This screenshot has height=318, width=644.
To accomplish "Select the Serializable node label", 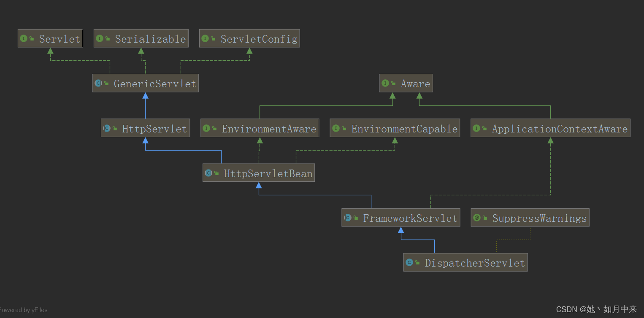I will [x=150, y=39].
